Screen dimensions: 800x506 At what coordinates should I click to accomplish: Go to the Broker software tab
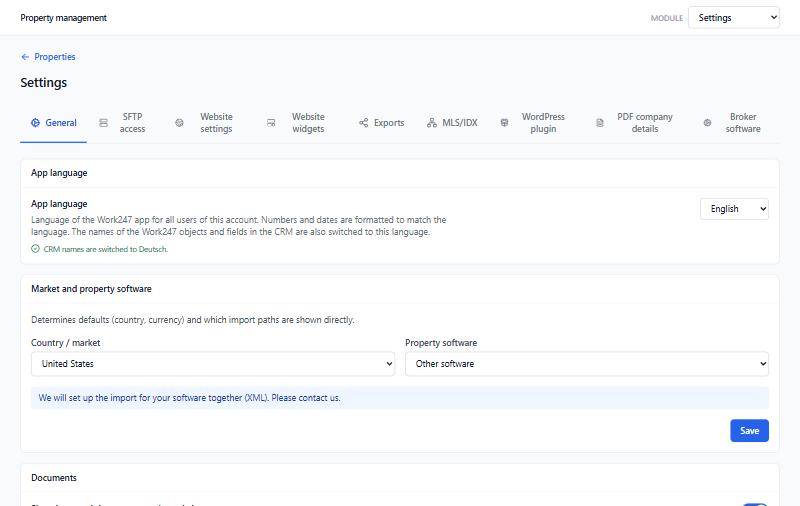point(733,123)
